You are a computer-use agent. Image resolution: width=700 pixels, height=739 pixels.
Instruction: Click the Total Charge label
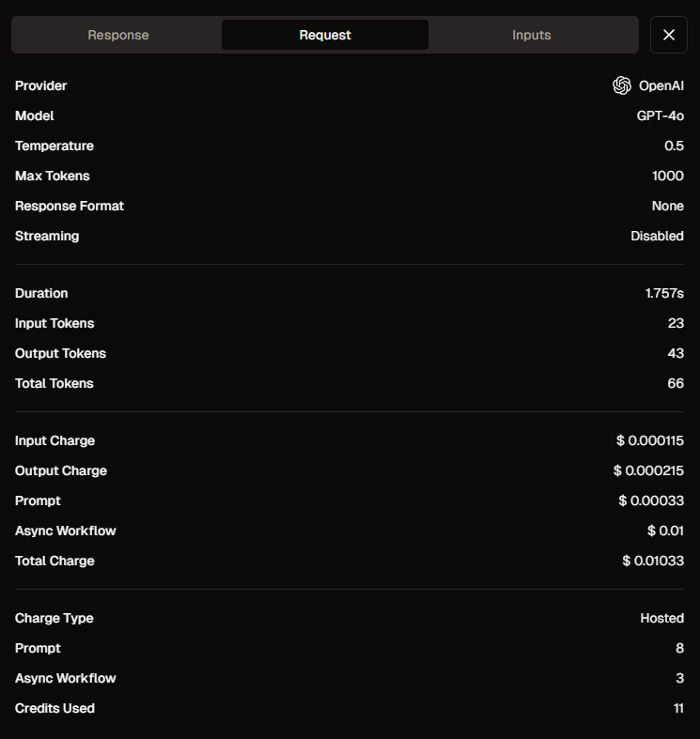[54, 561]
